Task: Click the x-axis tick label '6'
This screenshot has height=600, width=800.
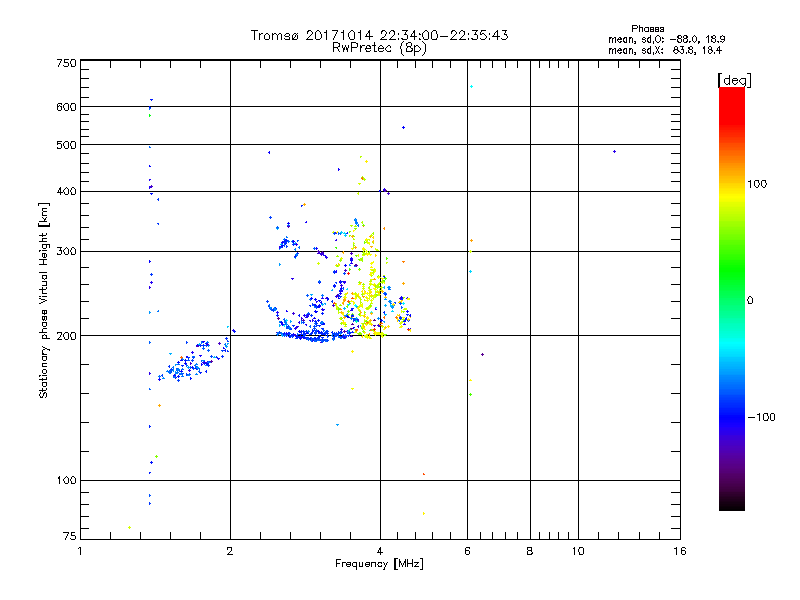Action: [x=467, y=551]
